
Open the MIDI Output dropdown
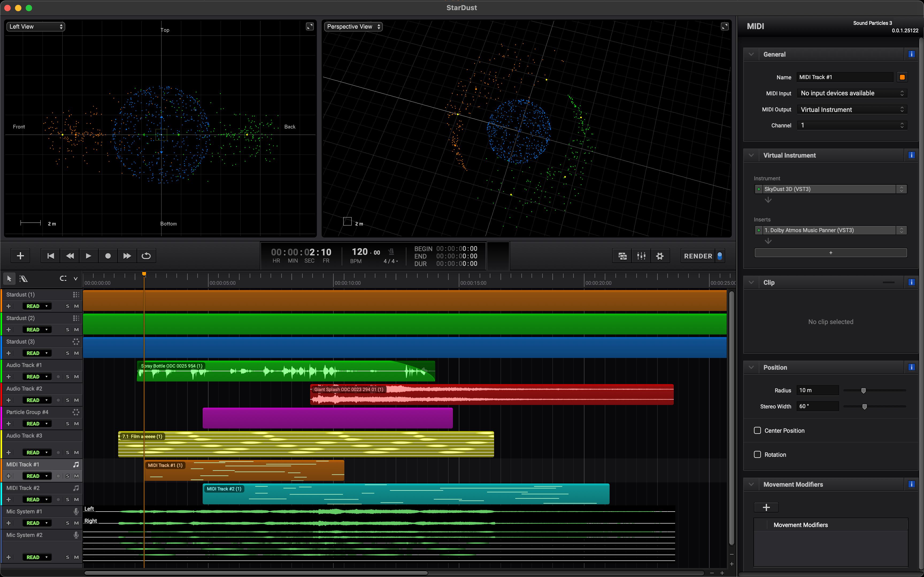coord(852,110)
